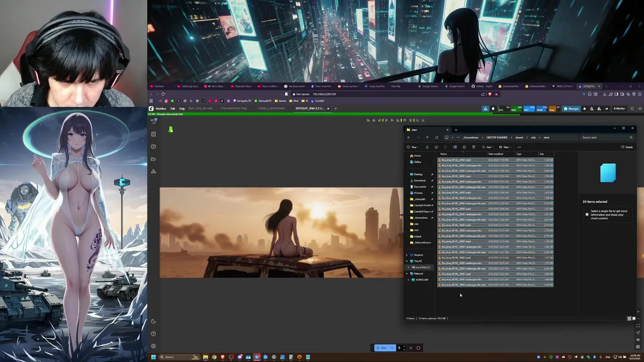Open Gallery in File Explorer sidebar

[416, 162]
